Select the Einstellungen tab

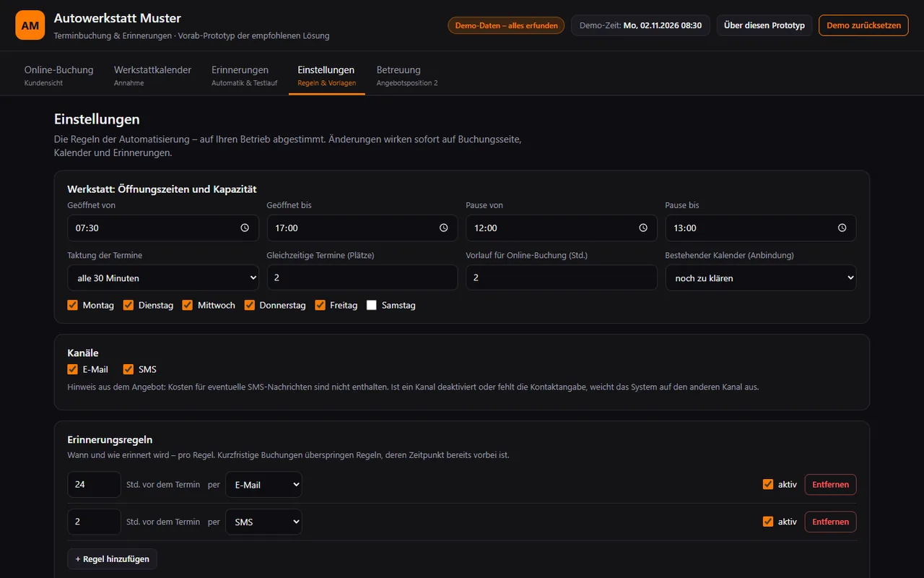click(x=326, y=75)
